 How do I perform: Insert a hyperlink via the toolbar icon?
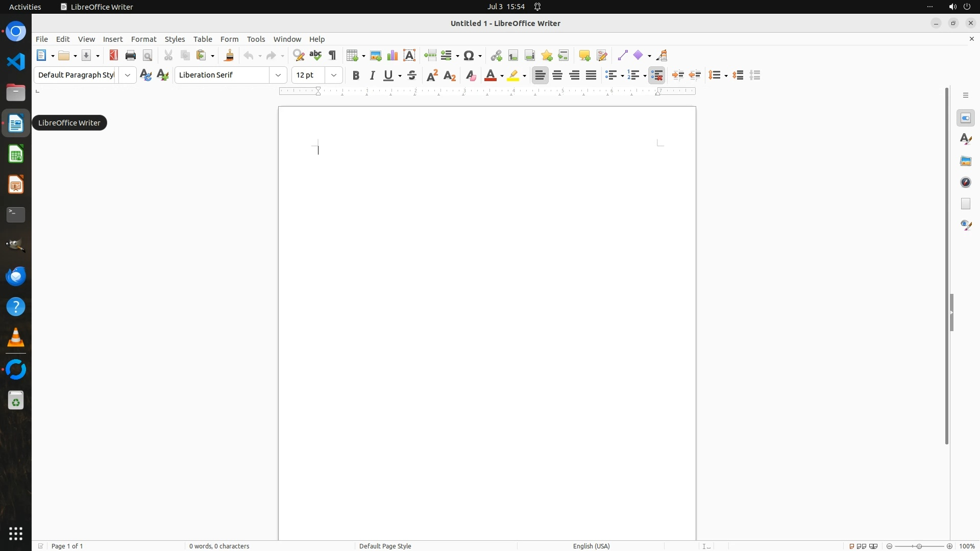496,56
